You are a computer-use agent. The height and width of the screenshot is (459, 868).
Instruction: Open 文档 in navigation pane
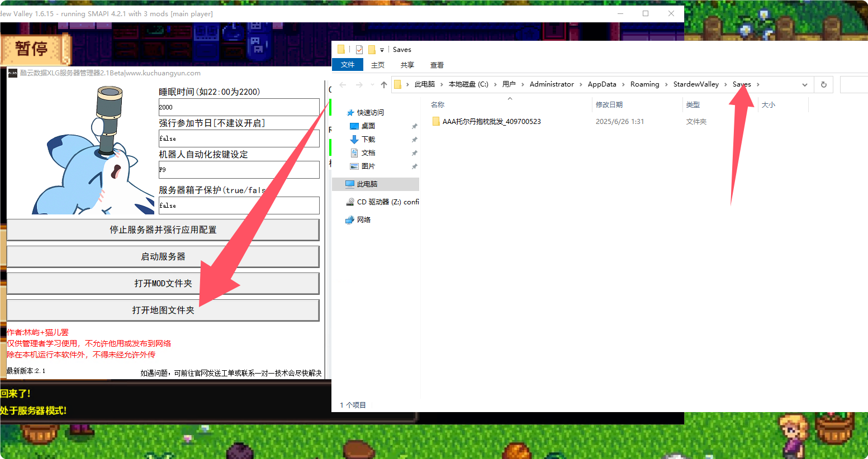pos(368,153)
